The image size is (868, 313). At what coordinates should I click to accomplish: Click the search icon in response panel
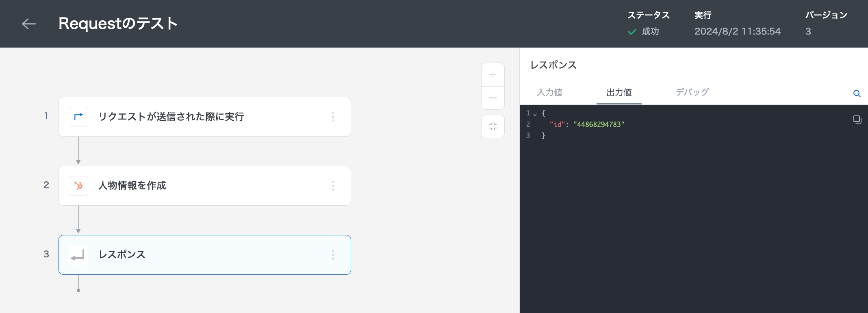pos(857,93)
